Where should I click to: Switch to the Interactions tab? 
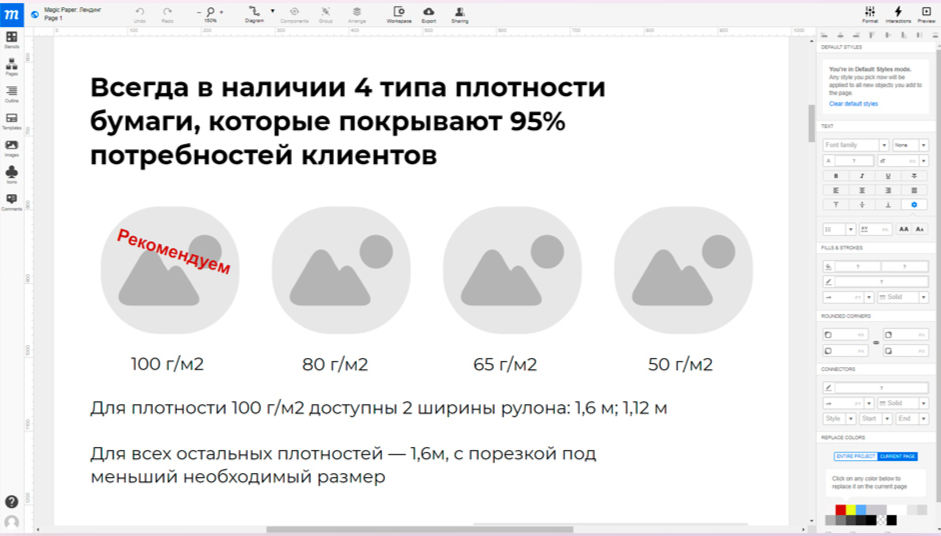click(897, 13)
